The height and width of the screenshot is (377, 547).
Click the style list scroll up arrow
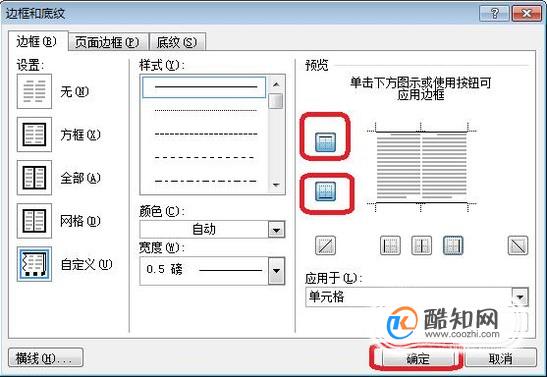click(276, 84)
